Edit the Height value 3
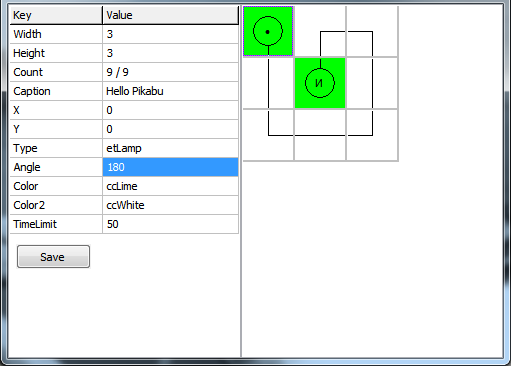This screenshot has width=511, height=366. tap(171, 53)
